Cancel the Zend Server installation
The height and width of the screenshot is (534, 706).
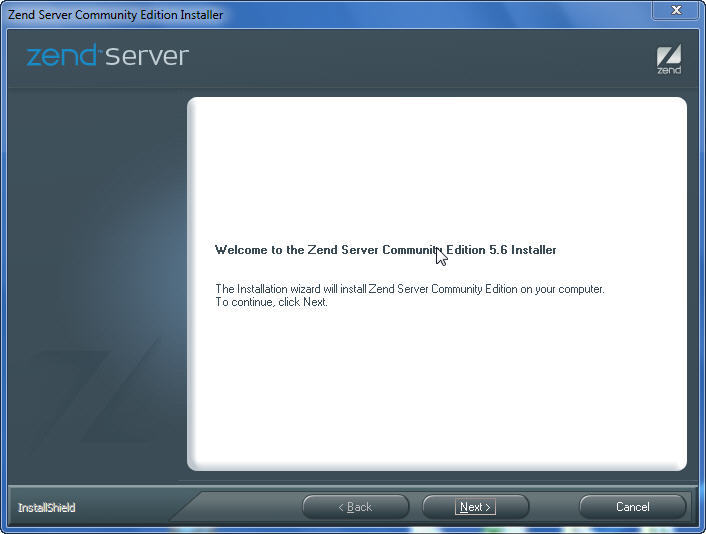pyautogui.click(x=633, y=507)
